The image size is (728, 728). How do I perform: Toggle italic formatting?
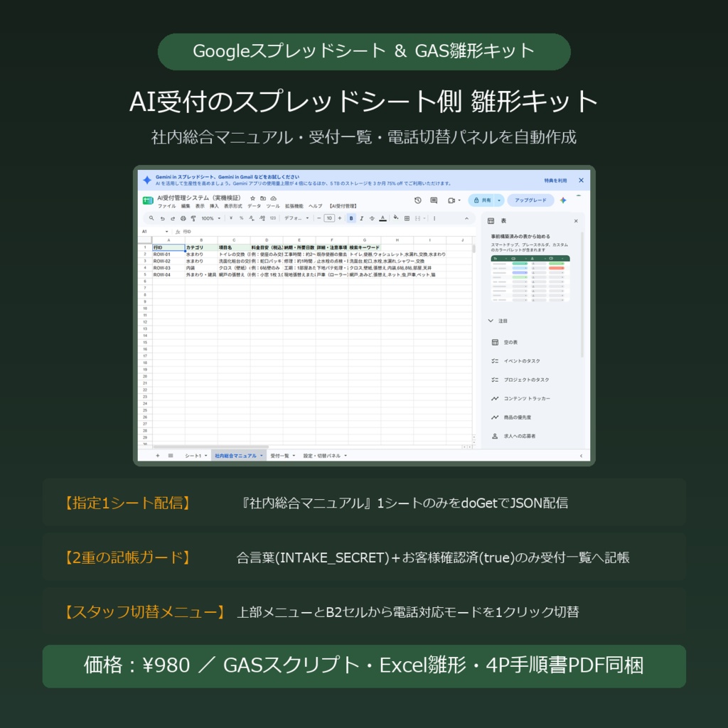pos(362,218)
